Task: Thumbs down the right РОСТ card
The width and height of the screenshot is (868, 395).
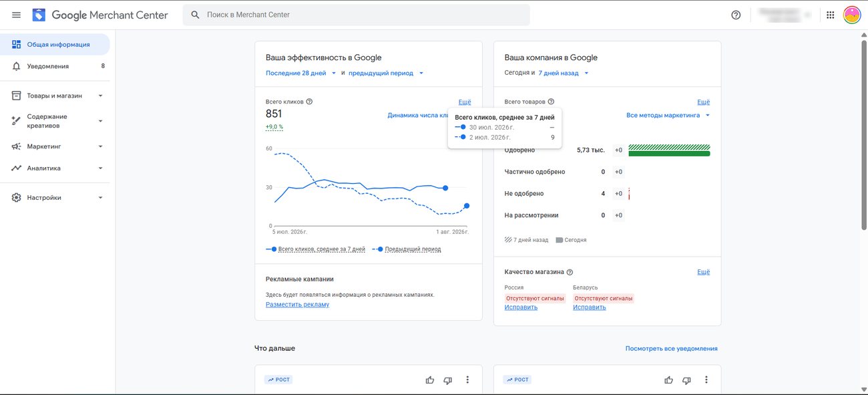Action: point(687,380)
